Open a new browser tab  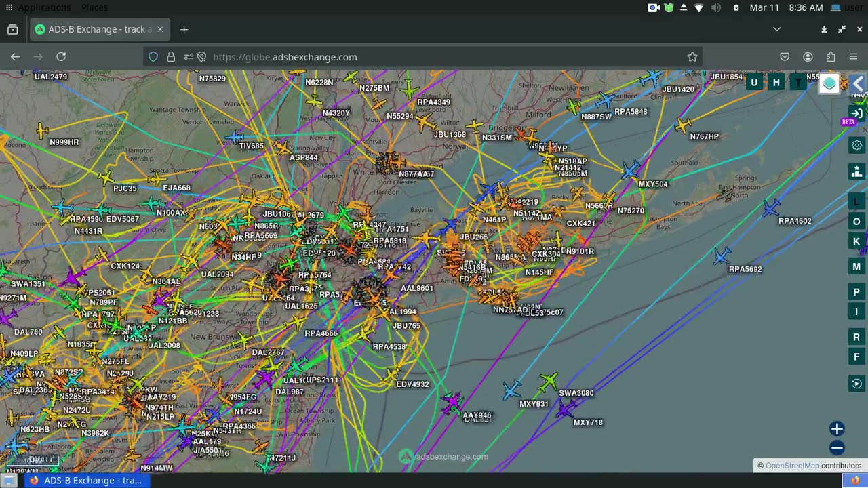pos(184,29)
